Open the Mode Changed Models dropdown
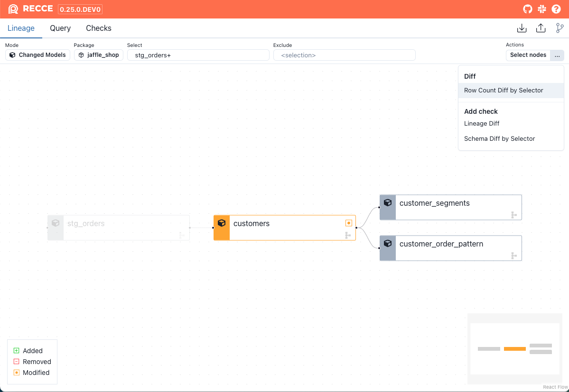Image resolution: width=569 pixels, height=392 pixels. pyautogui.click(x=38, y=55)
